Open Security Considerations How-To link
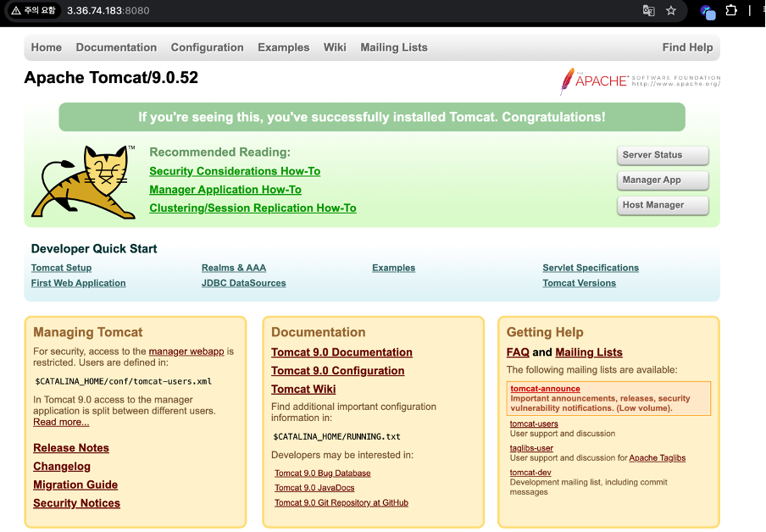The width and height of the screenshot is (766, 532). (235, 171)
